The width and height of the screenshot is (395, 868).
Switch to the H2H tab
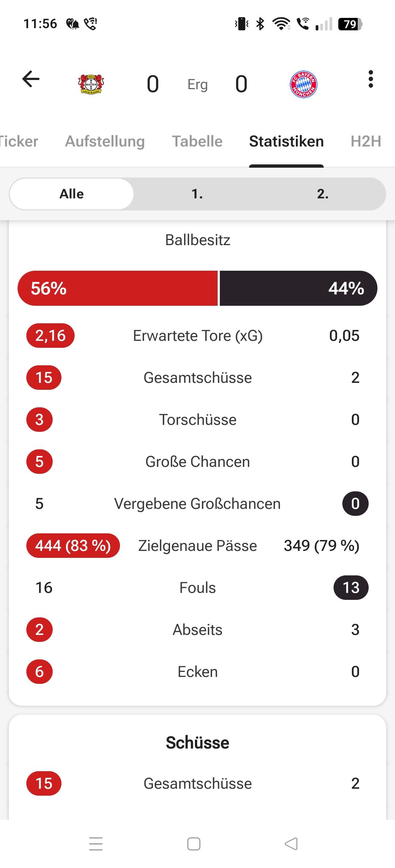pyautogui.click(x=366, y=141)
